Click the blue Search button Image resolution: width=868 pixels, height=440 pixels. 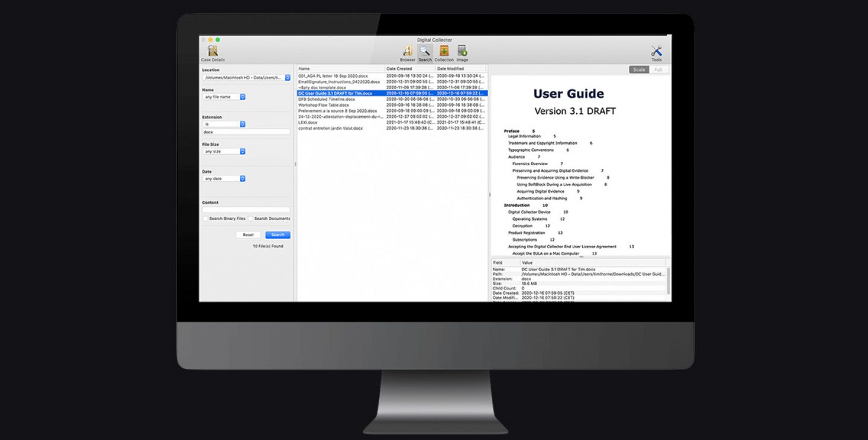point(278,235)
